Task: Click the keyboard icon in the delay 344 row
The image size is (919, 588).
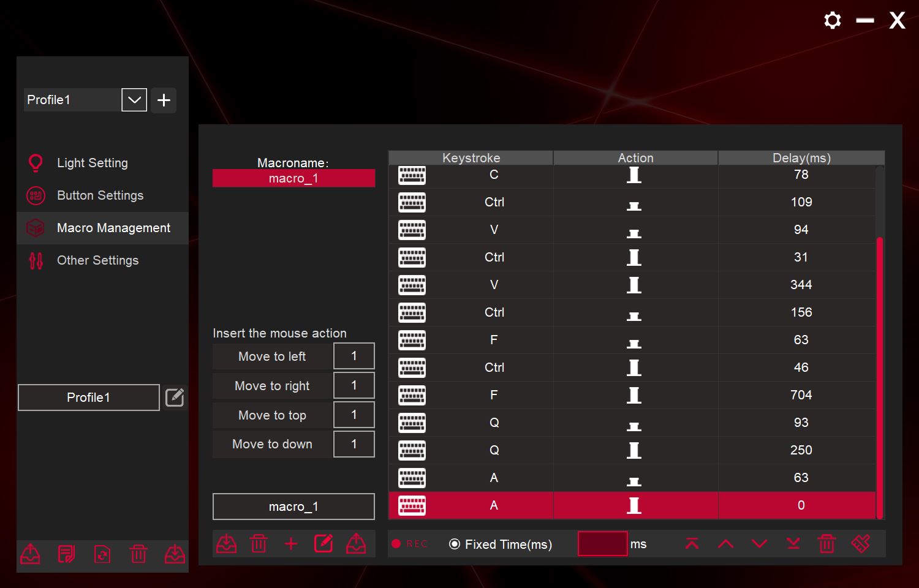Action: coord(412,285)
